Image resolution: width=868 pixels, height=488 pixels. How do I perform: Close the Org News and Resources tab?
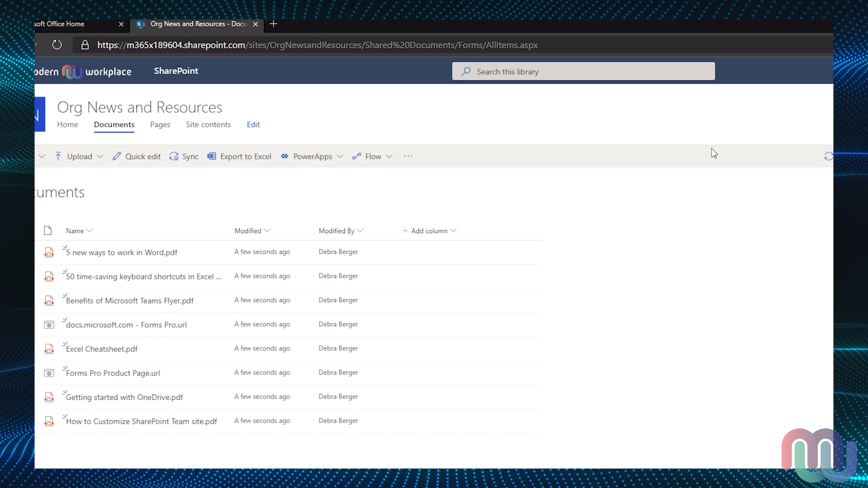point(255,24)
